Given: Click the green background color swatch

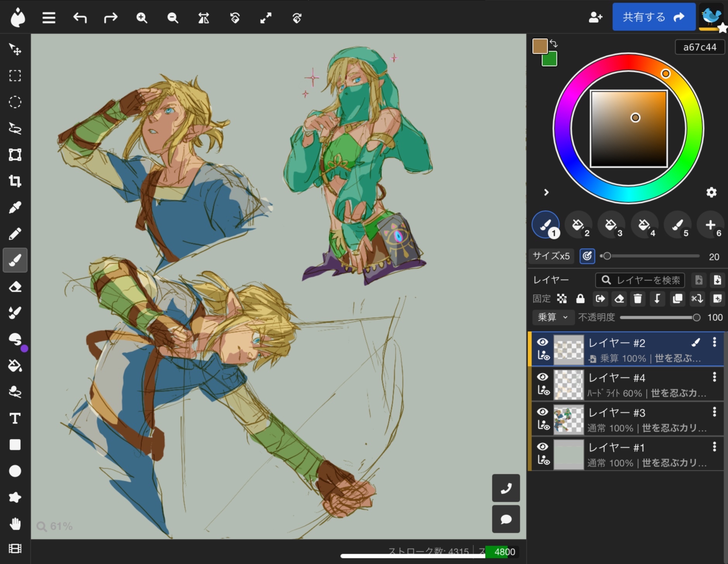Looking at the screenshot, I should (x=550, y=59).
